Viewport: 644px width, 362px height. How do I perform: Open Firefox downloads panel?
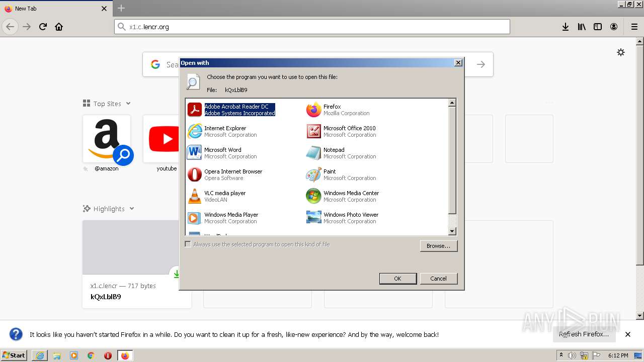point(566,27)
